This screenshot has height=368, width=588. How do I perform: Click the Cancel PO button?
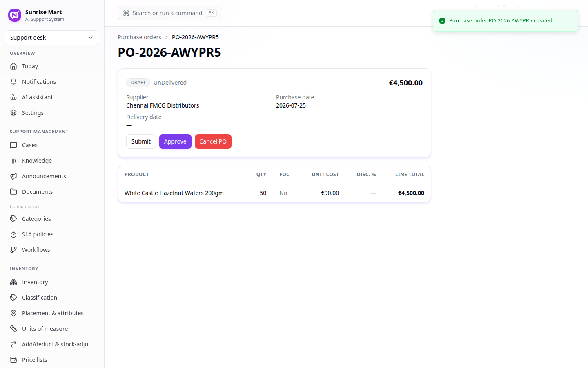(x=213, y=141)
